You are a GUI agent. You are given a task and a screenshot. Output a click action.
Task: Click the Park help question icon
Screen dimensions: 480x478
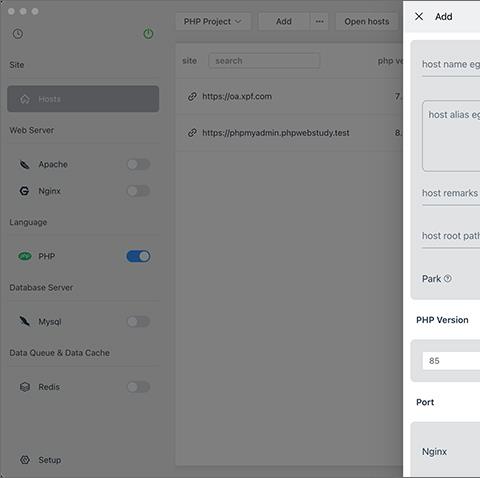pyautogui.click(x=448, y=278)
